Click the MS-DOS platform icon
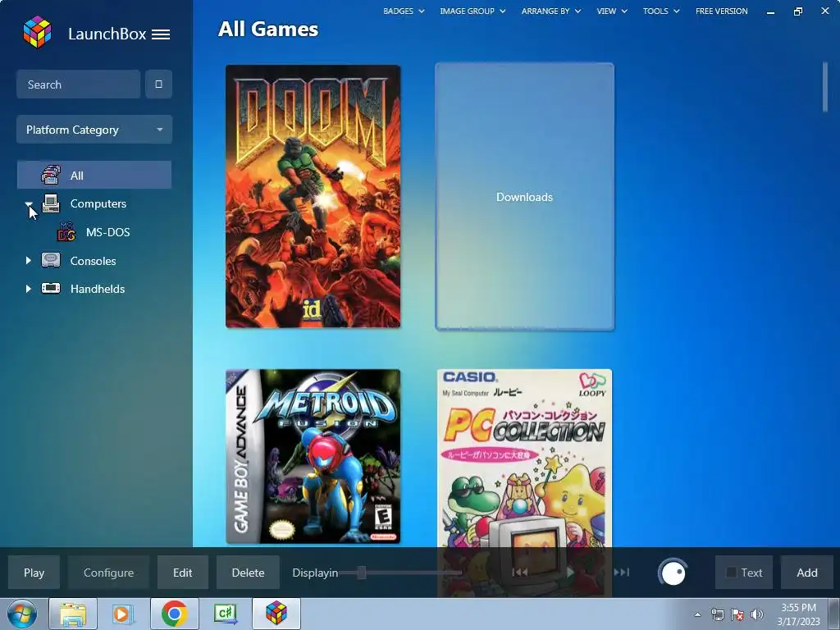 [66, 232]
